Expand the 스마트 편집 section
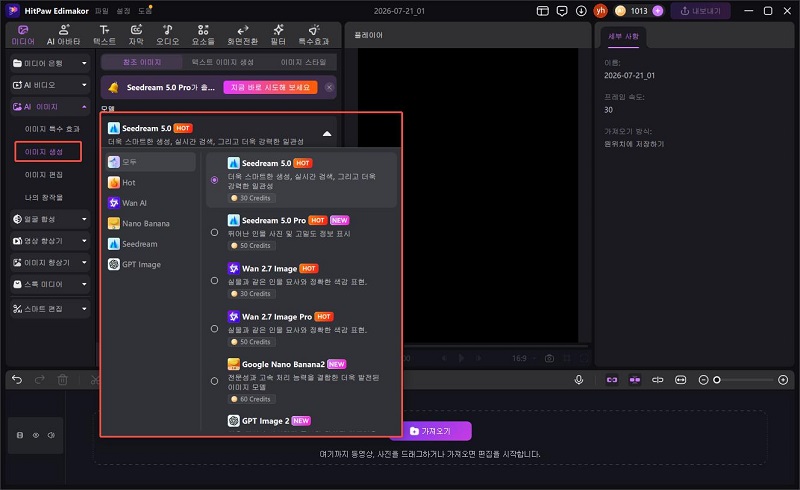Screen dimensions: 800x490 point(50,309)
